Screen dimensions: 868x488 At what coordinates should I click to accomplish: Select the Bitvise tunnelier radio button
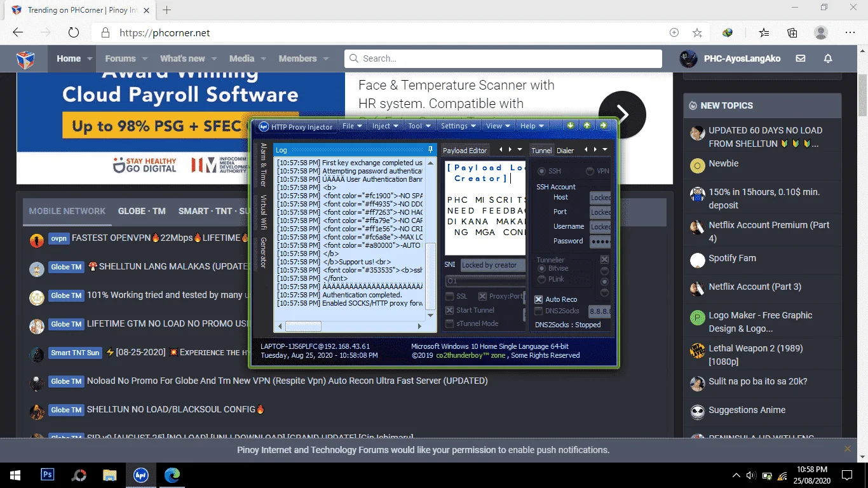[541, 268]
